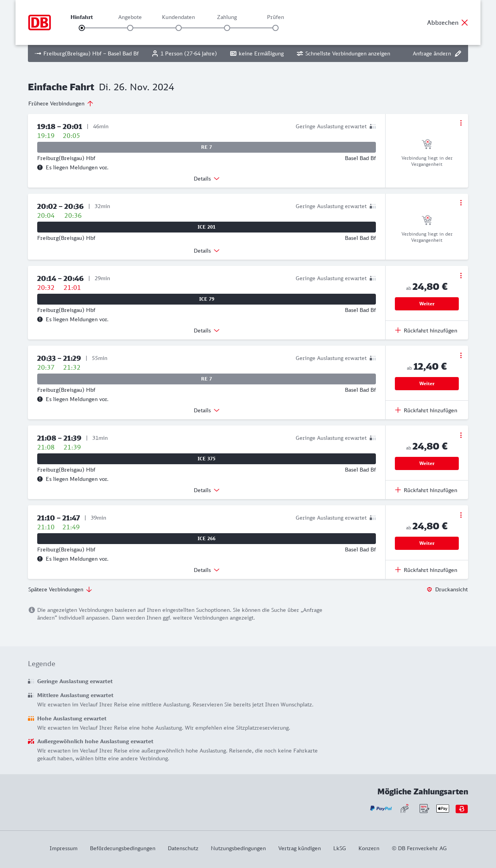Click the Zahlung step label
This screenshot has width=496, height=868.
[x=227, y=17]
